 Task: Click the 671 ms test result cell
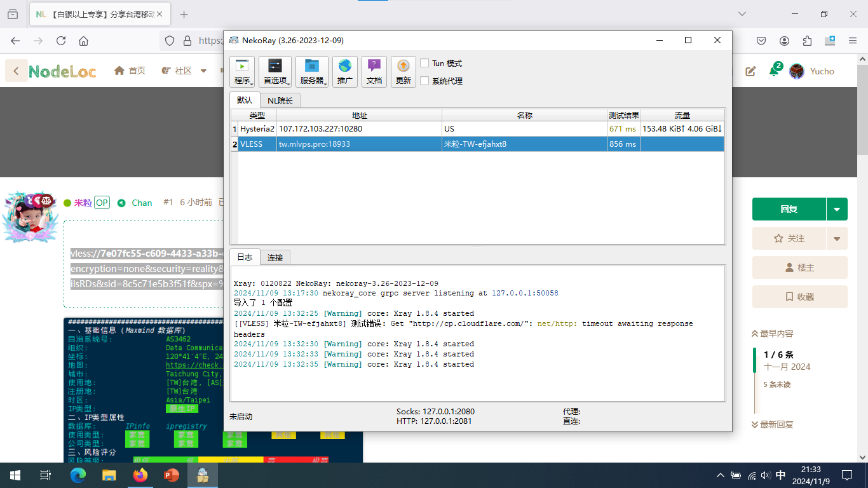[x=623, y=129]
